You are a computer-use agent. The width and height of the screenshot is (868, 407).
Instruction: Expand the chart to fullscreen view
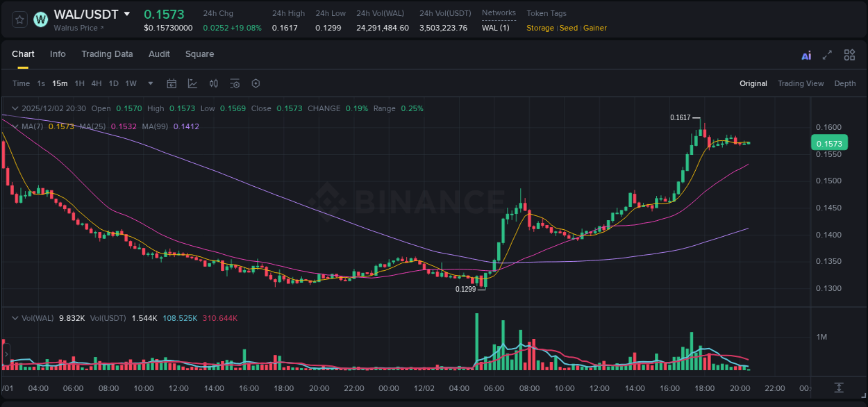tap(827, 54)
